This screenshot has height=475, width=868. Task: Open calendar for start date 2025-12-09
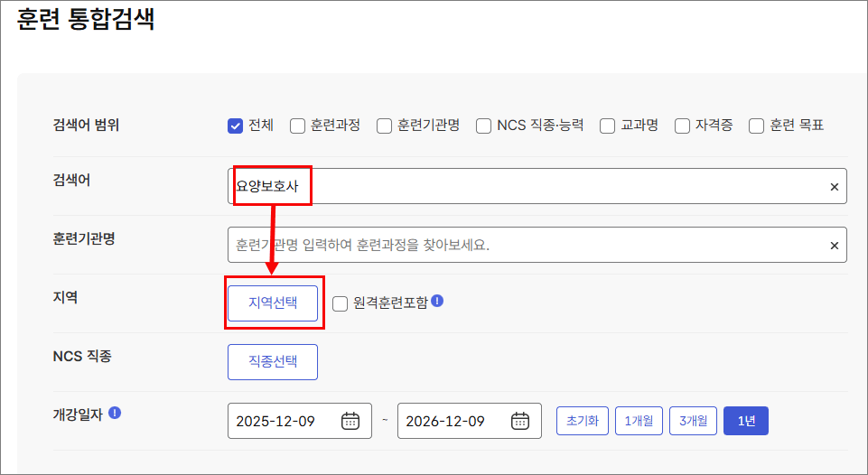(350, 421)
